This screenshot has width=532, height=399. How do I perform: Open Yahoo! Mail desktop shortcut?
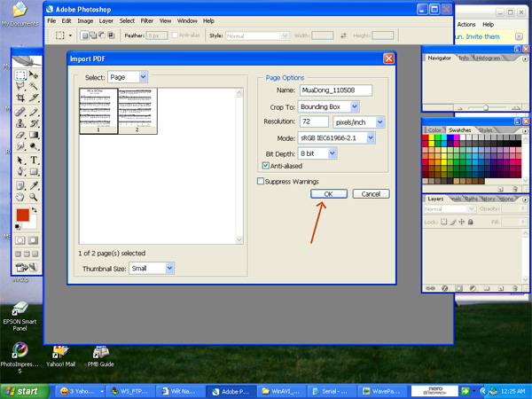60,356
